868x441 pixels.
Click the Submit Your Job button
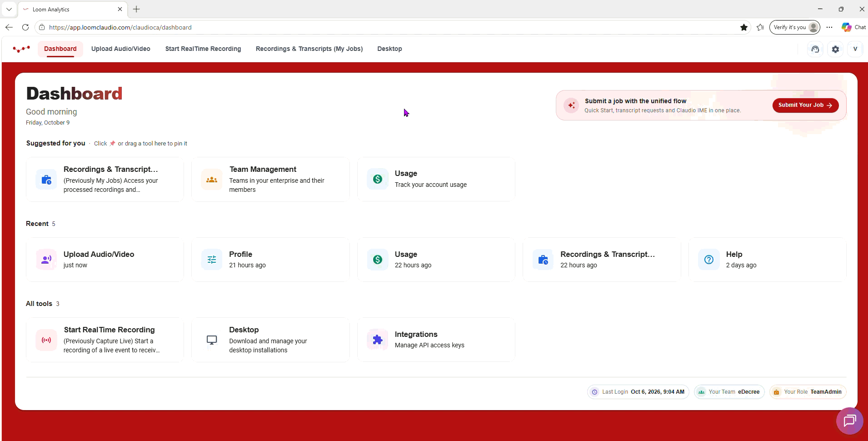tap(805, 105)
